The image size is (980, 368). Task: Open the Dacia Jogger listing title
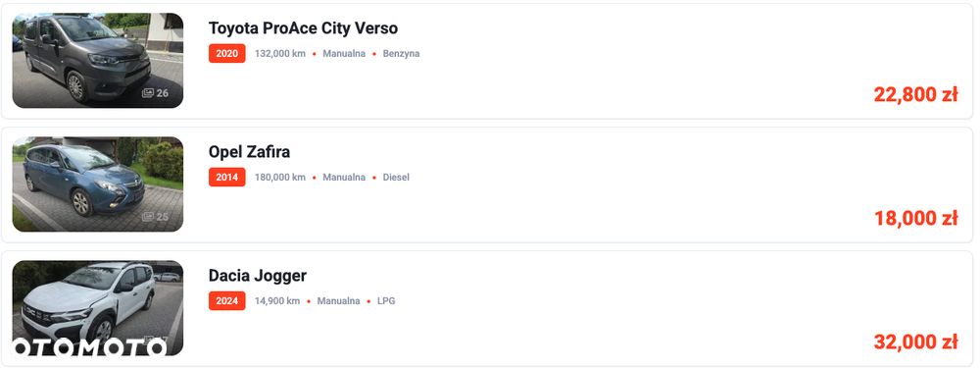click(x=258, y=276)
